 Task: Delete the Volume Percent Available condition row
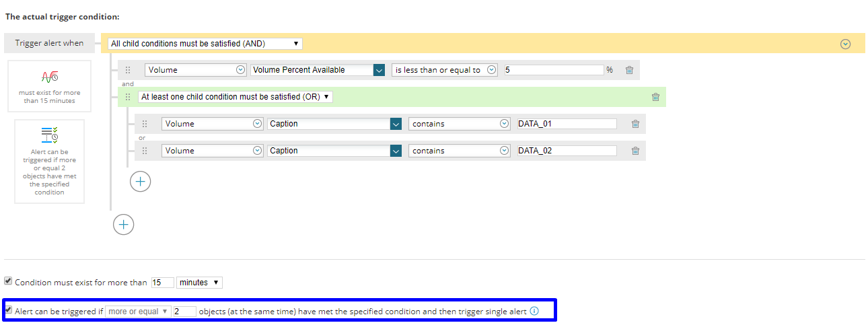point(629,70)
